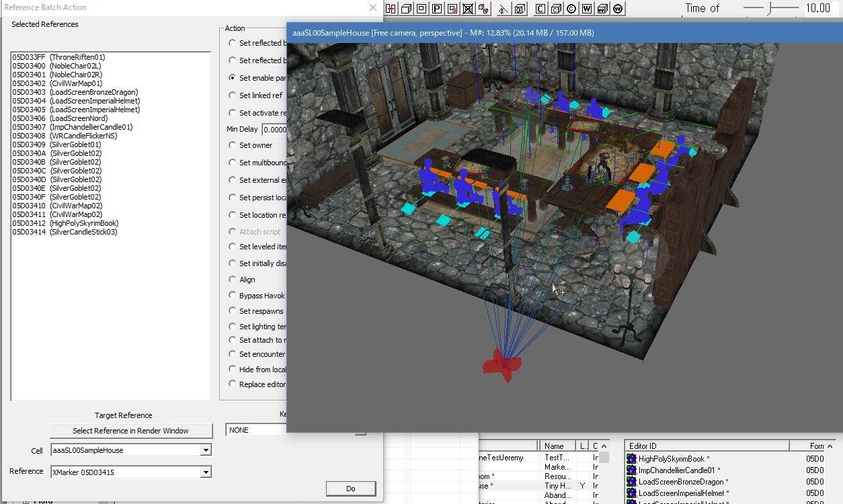Viewport: 843px width, 504px height.
Task: Select 05D03401 (NobleChair02R) reference entry
Action: pyautogui.click(x=57, y=75)
